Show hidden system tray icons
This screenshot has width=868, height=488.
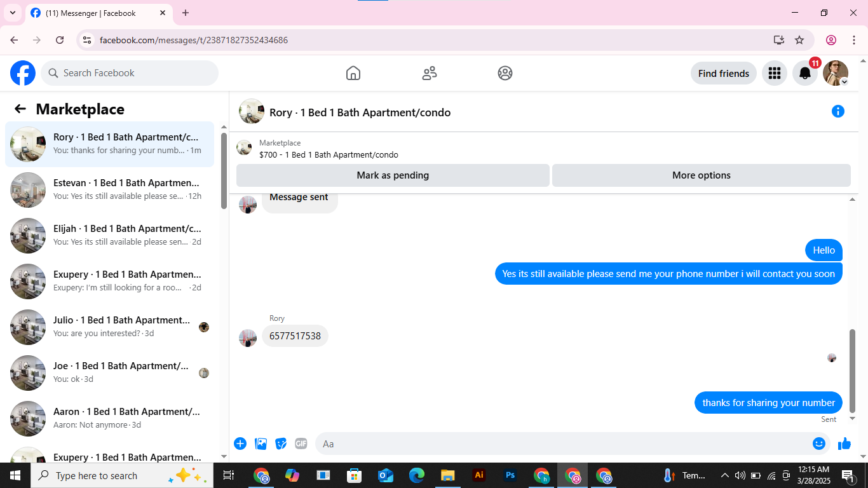pyautogui.click(x=724, y=475)
